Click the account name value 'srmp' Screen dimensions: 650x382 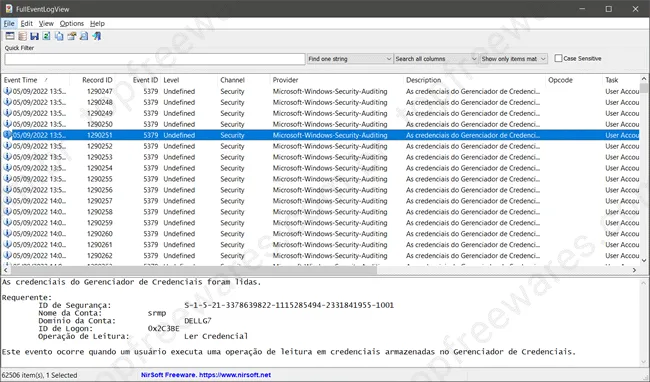click(157, 313)
